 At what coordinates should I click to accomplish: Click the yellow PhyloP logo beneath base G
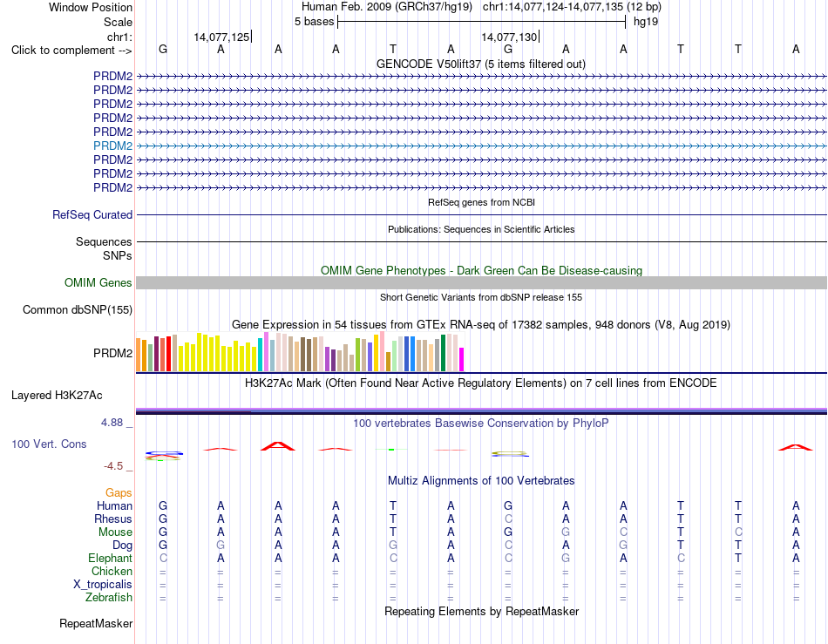click(510, 454)
